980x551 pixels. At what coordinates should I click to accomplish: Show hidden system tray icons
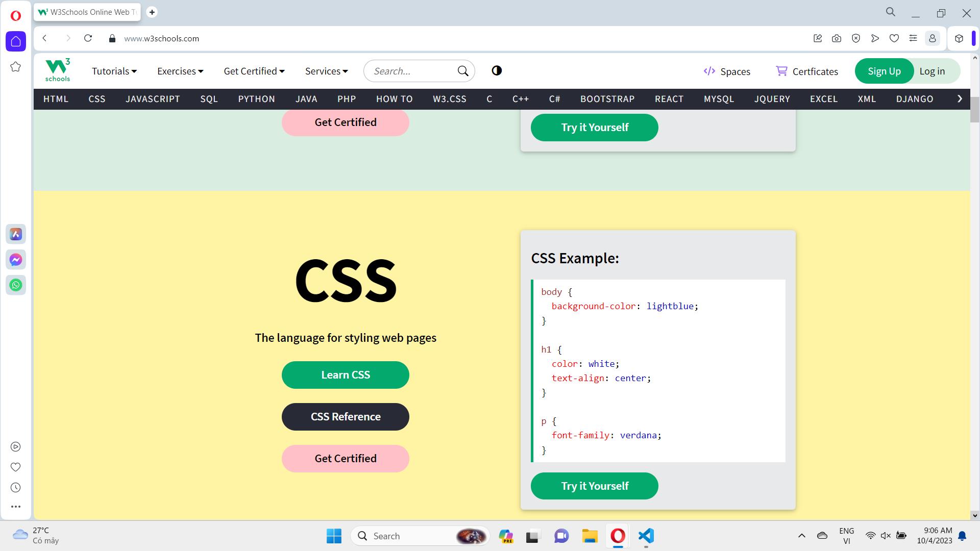tap(801, 536)
